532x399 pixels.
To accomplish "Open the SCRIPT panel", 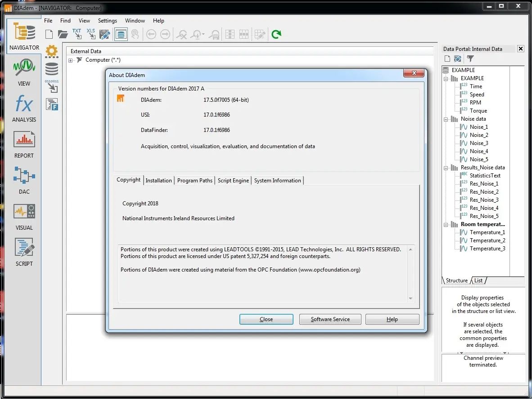I will tap(24, 252).
